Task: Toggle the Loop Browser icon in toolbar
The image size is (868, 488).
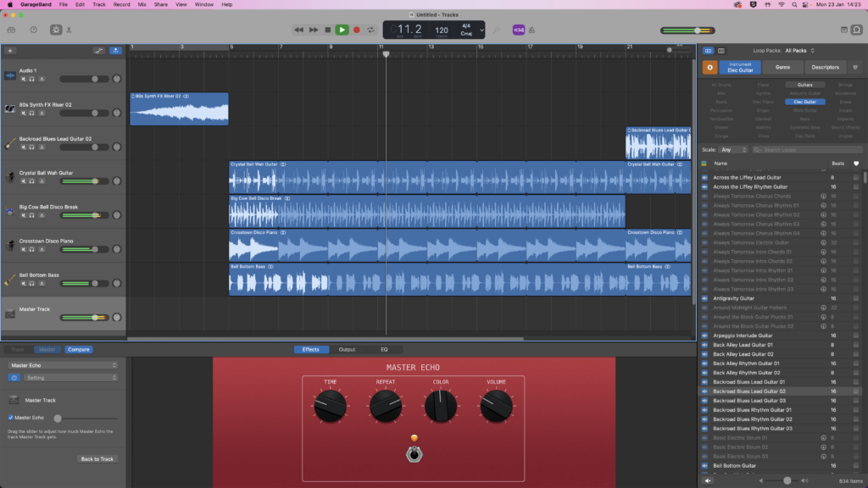Action: [857, 30]
